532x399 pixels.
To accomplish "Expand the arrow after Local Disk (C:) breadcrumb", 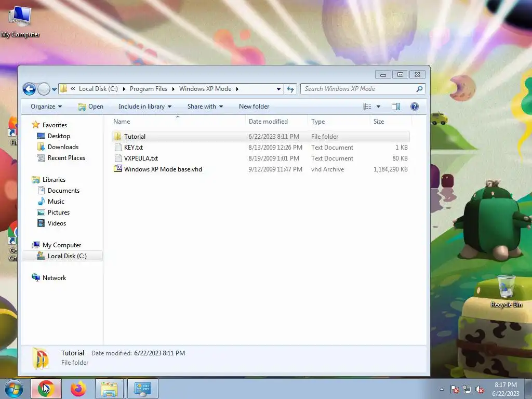I will click(124, 89).
